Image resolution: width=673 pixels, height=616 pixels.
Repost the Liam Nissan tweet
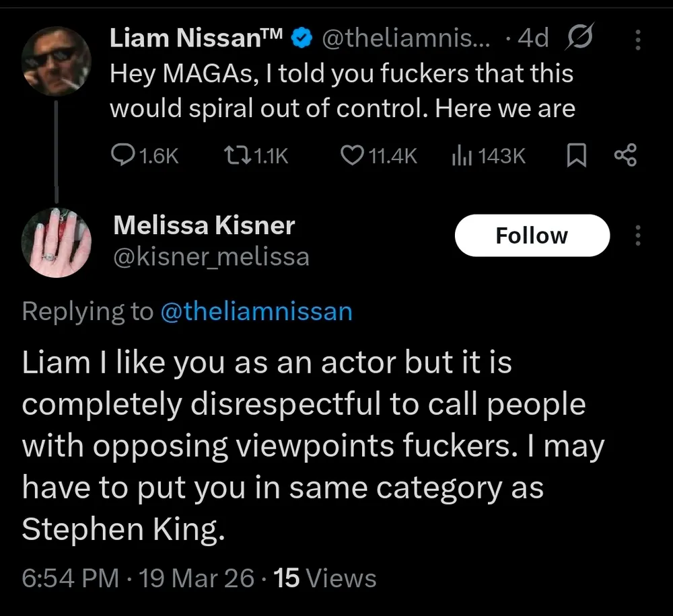(233, 156)
